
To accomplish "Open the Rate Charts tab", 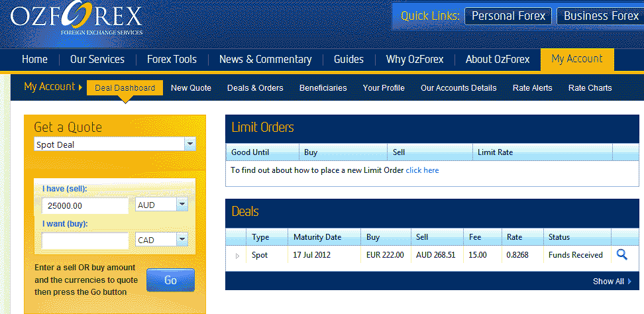I will 590,88.
